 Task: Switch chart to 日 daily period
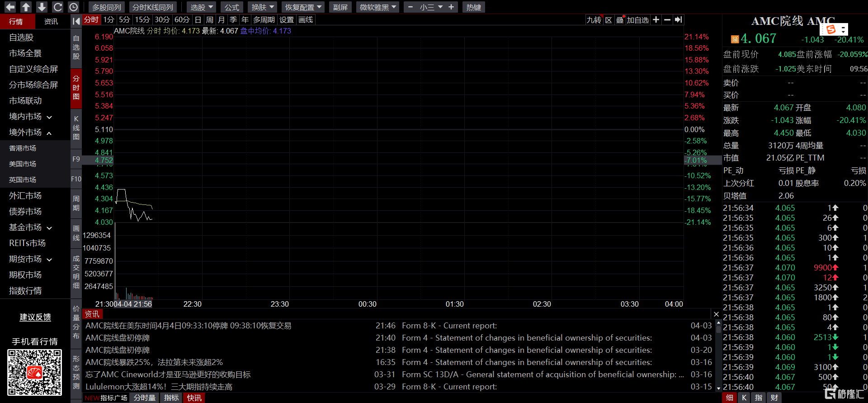pos(198,20)
